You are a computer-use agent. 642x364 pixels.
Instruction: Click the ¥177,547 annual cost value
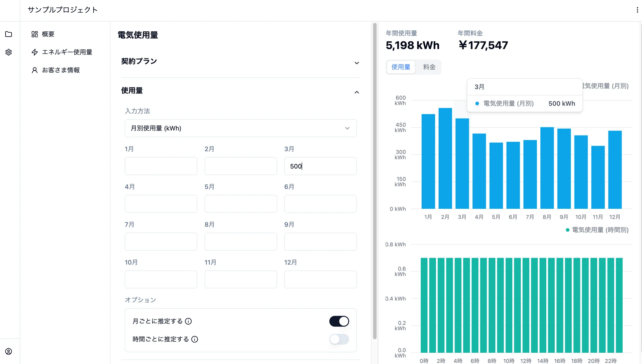click(483, 45)
